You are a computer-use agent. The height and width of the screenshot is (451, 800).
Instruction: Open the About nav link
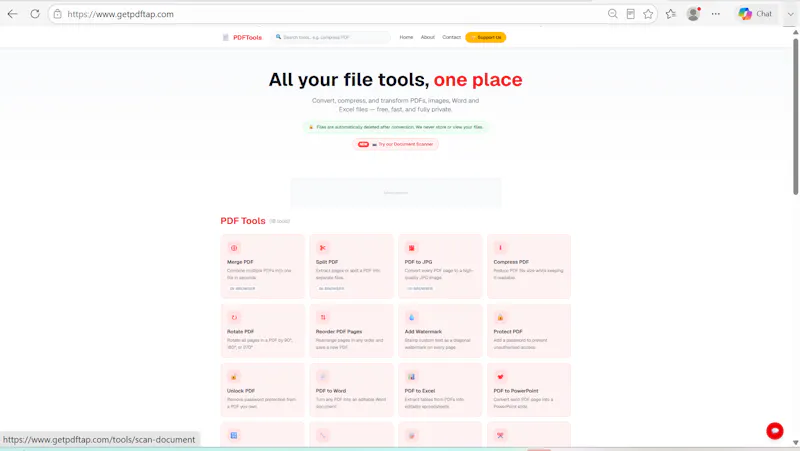pyautogui.click(x=428, y=37)
